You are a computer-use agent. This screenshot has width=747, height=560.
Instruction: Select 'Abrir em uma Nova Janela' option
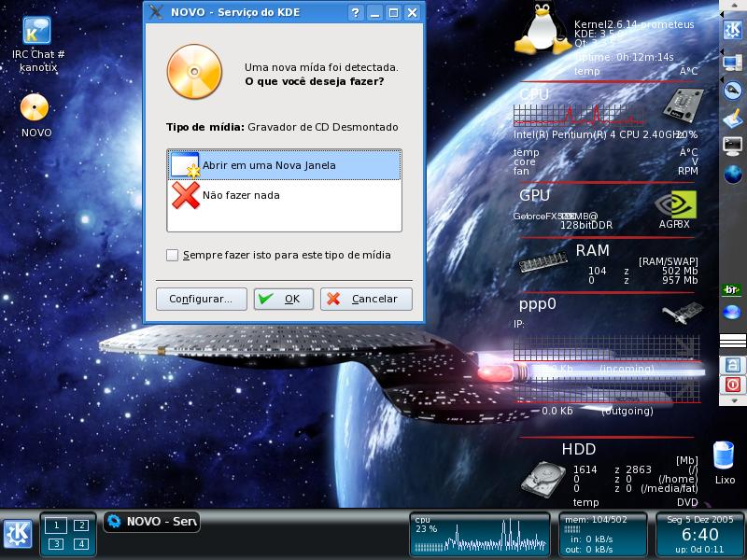pos(284,165)
